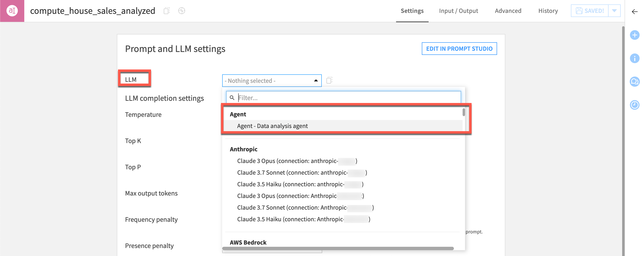
Task: Open discussions via the chat bubble sidebar icon
Action: [x=635, y=82]
